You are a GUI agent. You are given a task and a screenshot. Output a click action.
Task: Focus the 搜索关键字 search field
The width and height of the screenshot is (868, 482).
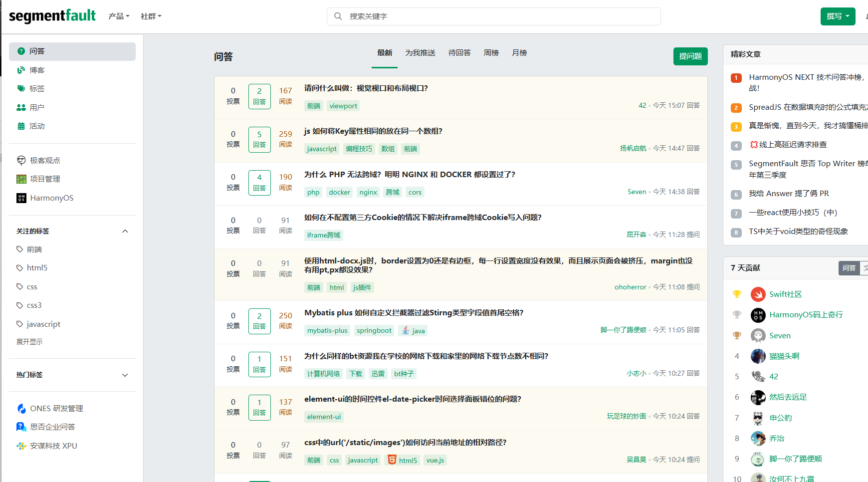coord(494,16)
